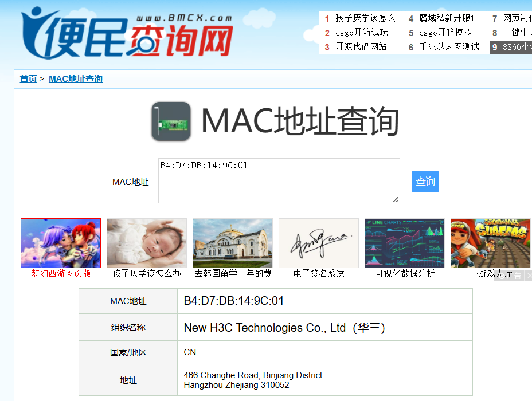Click the baby photo ad thumbnail

pyautogui.click(x=147, y=243)
